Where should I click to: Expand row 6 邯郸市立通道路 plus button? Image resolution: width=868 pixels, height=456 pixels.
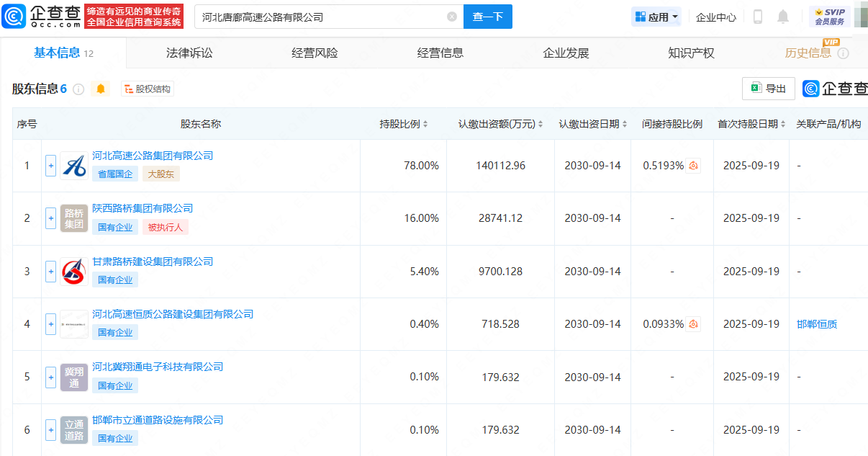pos(50,429)
